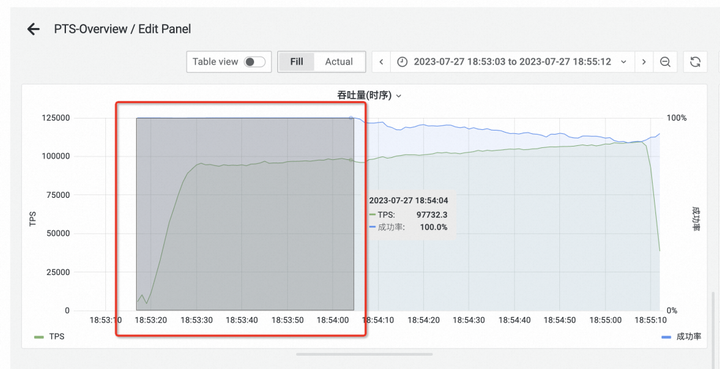720x369 pixels.
Task: Shift time range forward with right chevron
Action: (x=644, y=62)
